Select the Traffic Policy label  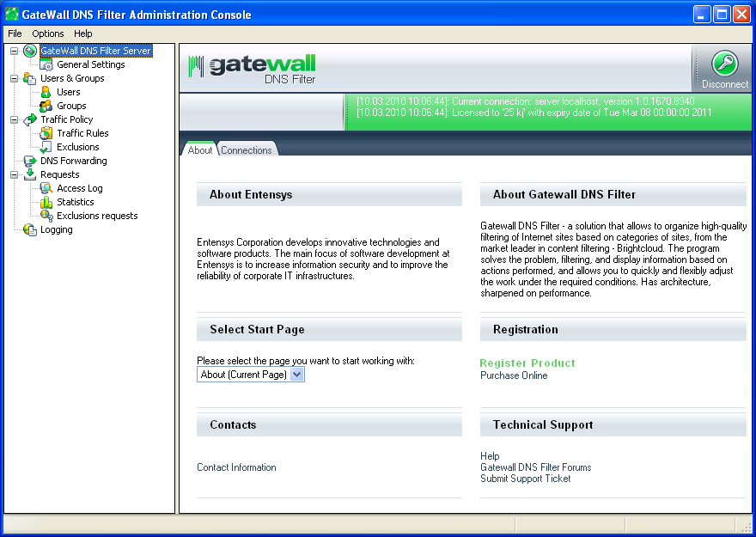pyautogui.click(x=66, y=119)
